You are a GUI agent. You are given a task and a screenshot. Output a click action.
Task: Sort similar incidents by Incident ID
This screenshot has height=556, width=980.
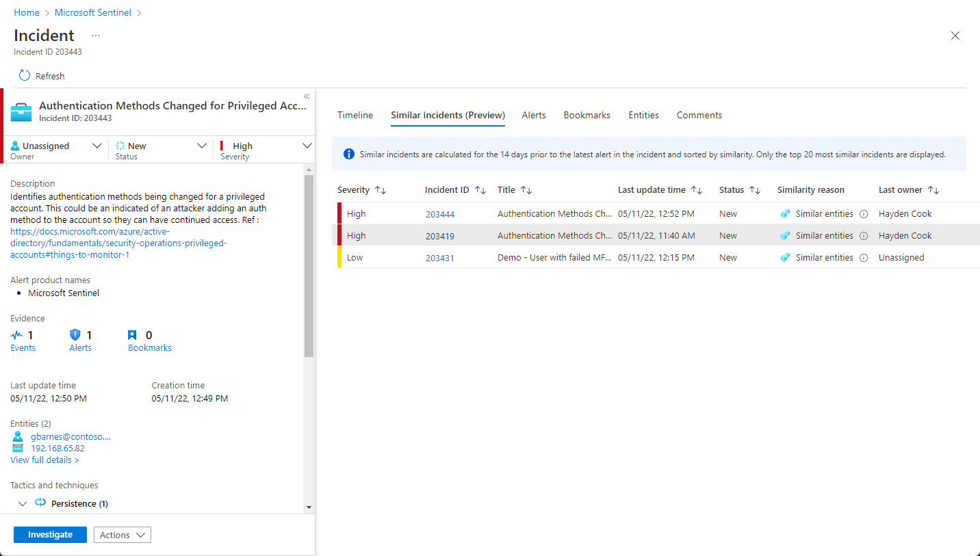click(x=480, y=190)
